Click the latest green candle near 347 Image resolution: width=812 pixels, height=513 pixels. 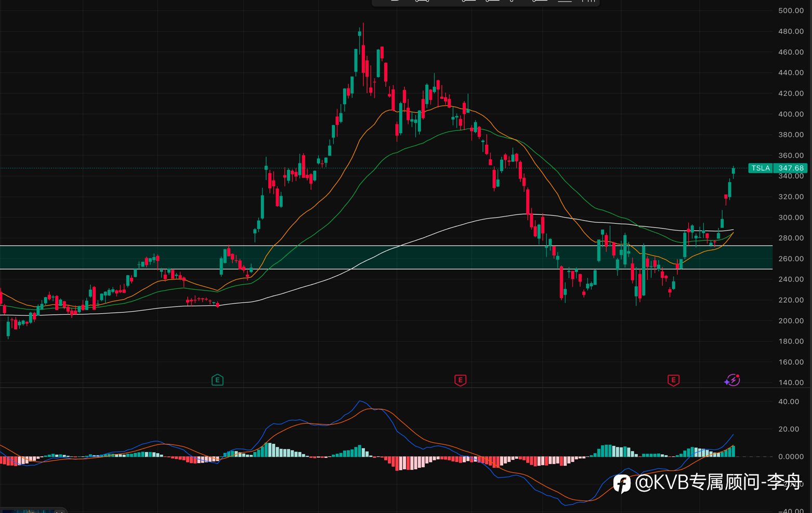(734, 171)
